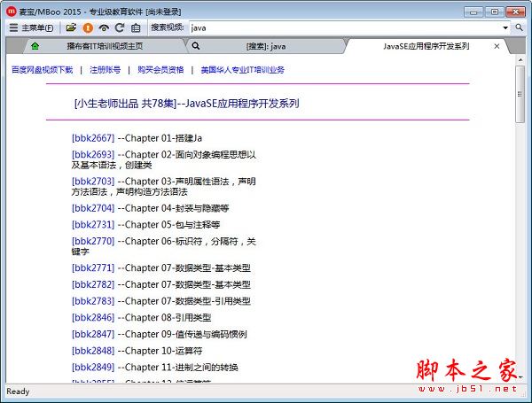Open the [bbk2667] Chapter 01 link
The width and height of the screenshot is (532, 403).
93,138
